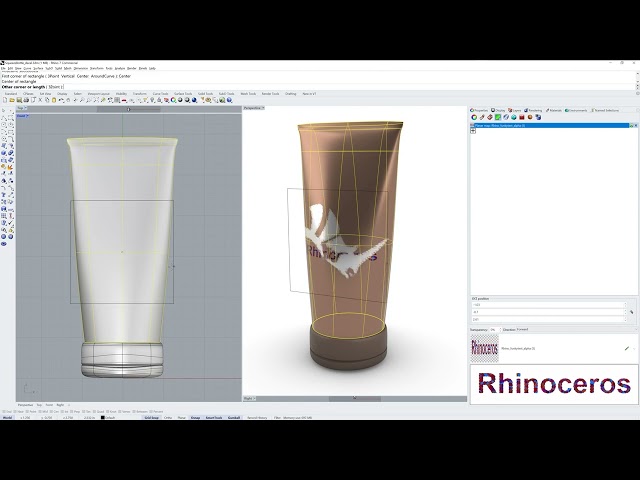640x480 pixels.
Task: Open the Texture Mapping properties icon
Action: click(x=490, y=117)
